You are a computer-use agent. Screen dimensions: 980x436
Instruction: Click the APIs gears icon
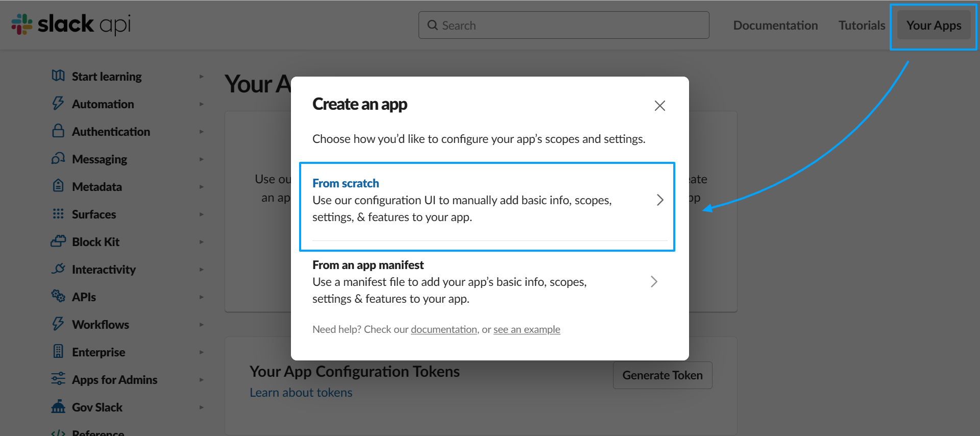coord(58,296)
